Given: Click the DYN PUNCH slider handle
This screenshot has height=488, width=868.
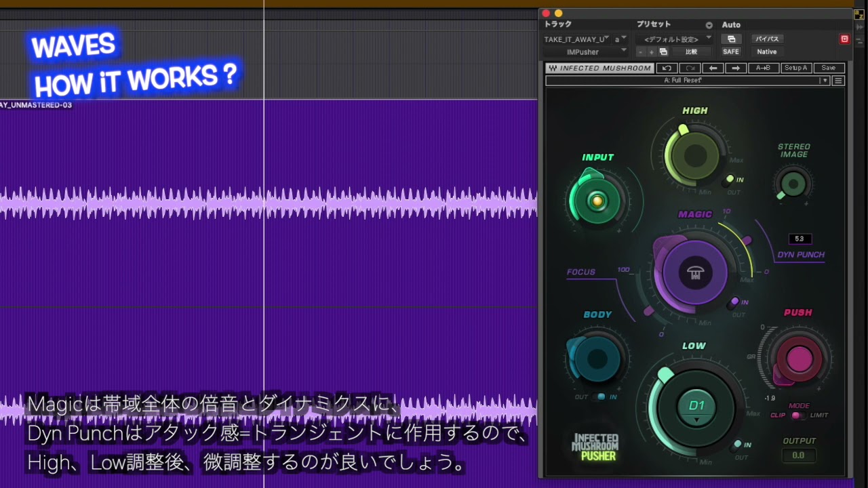Looking at the screenshot, I should pos(747,240).
